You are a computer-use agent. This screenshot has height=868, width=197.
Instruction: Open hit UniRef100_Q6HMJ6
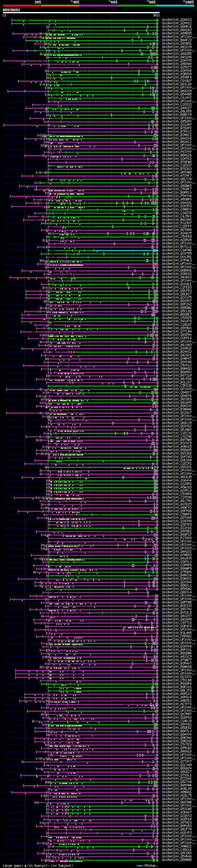tap(177, 26)
